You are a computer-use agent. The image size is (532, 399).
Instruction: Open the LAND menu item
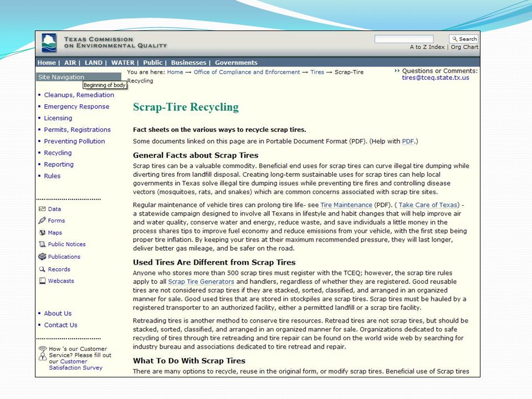pyautogui.click(x=93, y=63)
